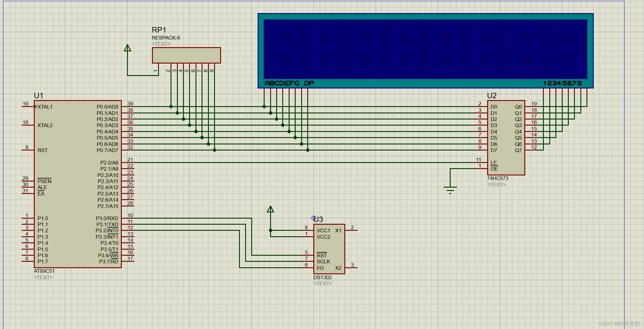
Task: Click the RESPACK-8 resistor pack body
Action: coord(186,55)
